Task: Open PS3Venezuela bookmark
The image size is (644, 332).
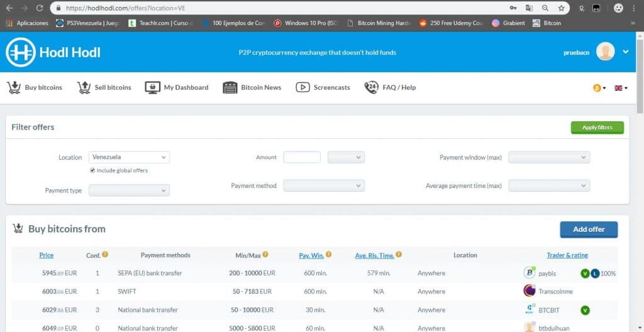Action: [88, 23]
